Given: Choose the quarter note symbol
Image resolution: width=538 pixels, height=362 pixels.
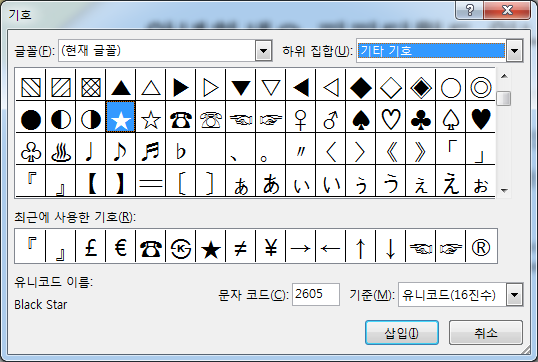Looking at the screenshot, I should [x=91, y=151].
